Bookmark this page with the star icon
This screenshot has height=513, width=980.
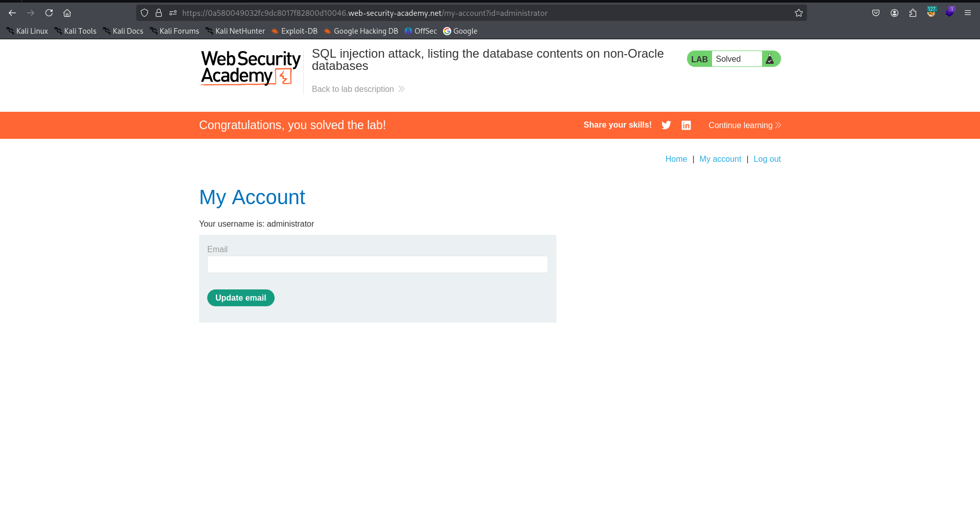click(799, 13)
